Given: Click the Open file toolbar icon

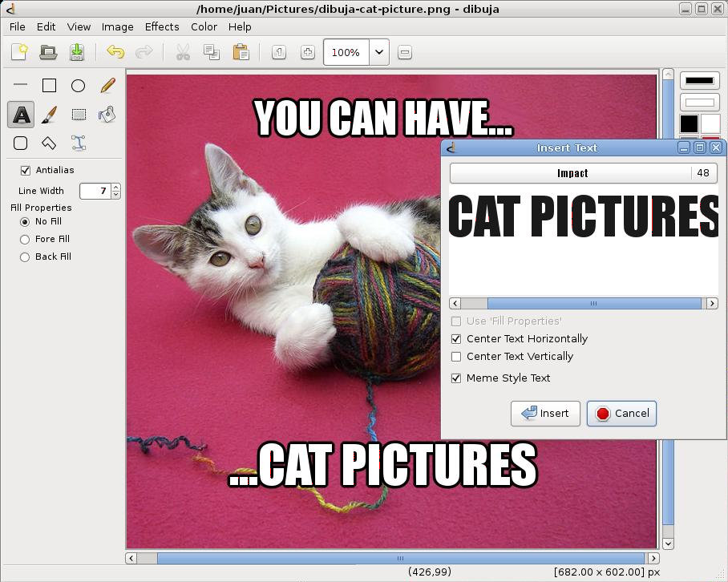Looking at the screenshot, I should (x=48, y=52).
